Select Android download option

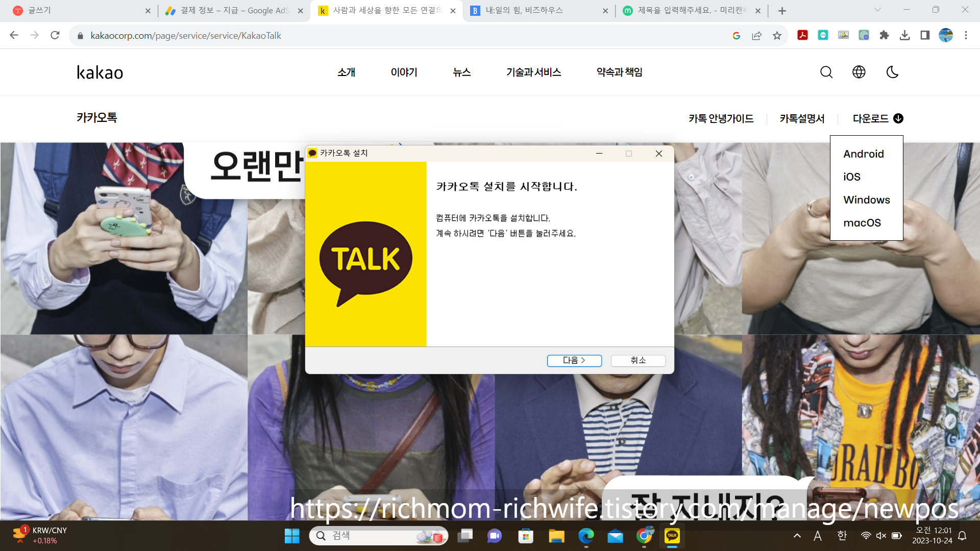pyautogui.click(x=863, y=154)
